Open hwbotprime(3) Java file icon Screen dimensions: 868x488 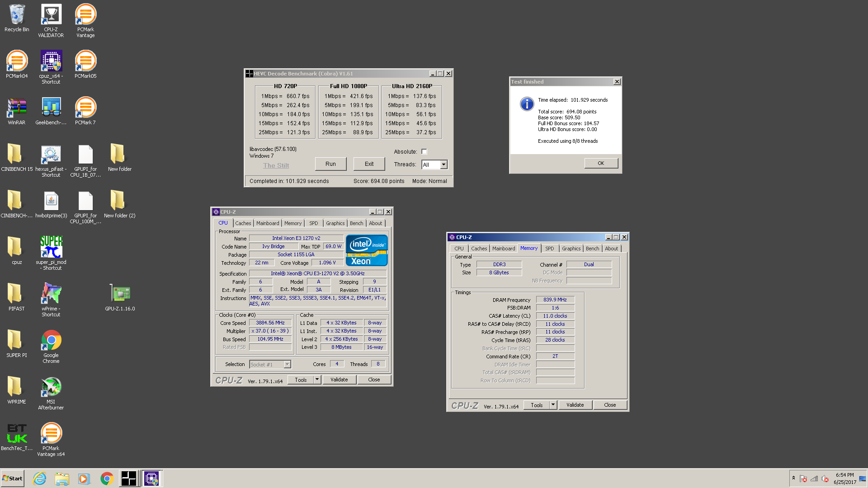click(x=51, y=204)
